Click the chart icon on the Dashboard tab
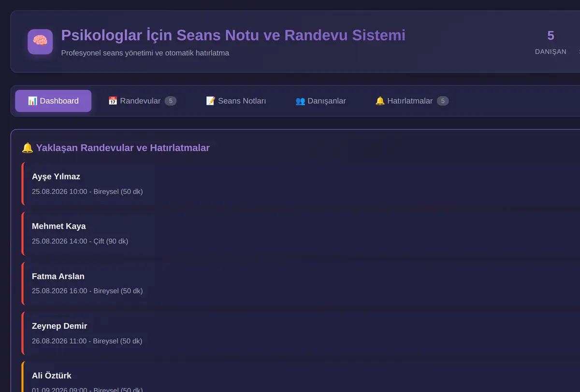Screen dimensions: 580x392 tap(32, 101)
